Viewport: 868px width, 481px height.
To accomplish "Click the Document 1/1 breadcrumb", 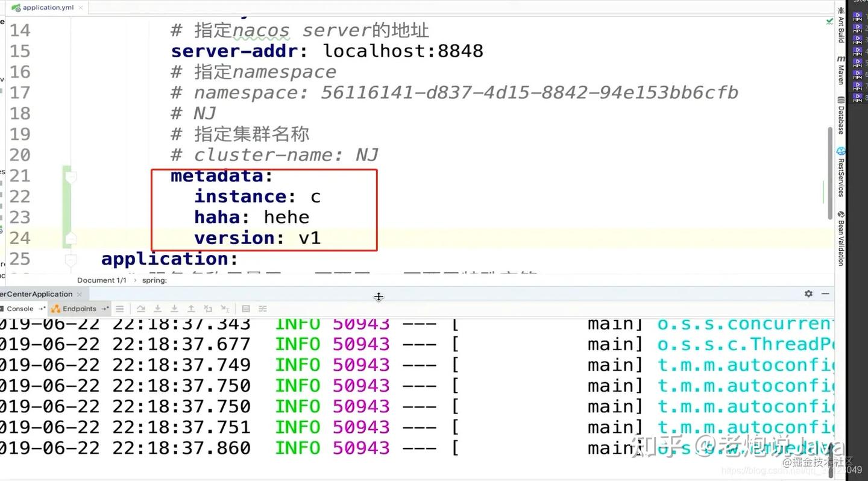I will (102, 280).
